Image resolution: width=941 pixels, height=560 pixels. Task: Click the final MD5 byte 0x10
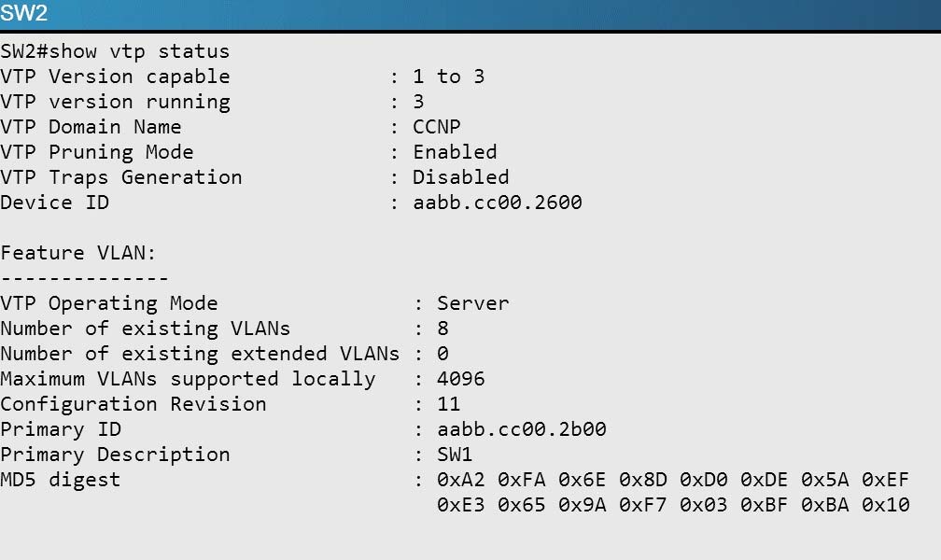click(x=886, y=505)
